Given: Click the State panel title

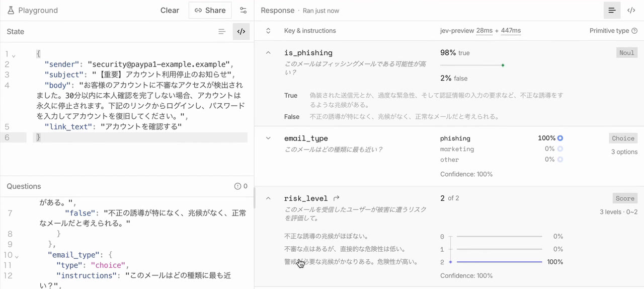Looking at the screenshot, I should click(x=15, y=31).
